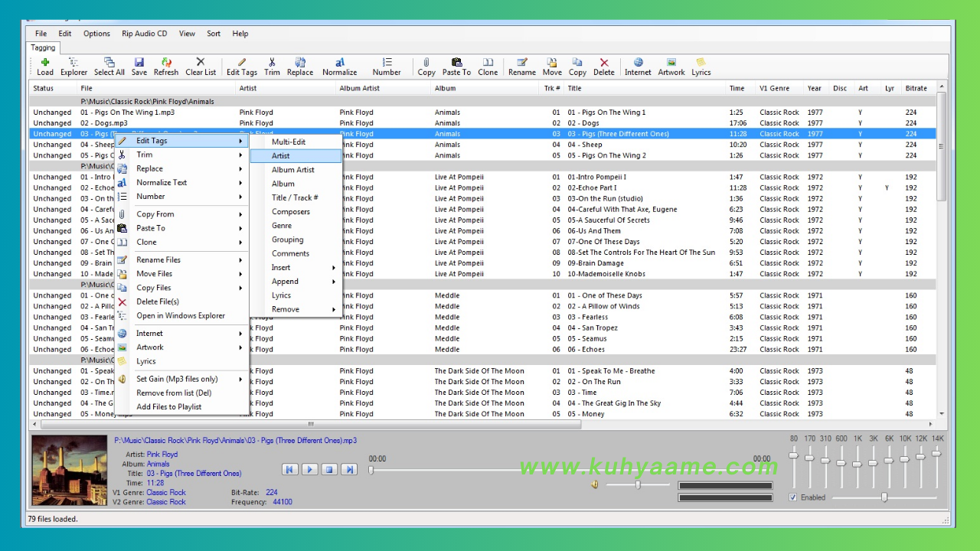The width and height of the screenshot is (980, 551).
Task: Open the Edit Tags toolbar icon
Action: 242,63
